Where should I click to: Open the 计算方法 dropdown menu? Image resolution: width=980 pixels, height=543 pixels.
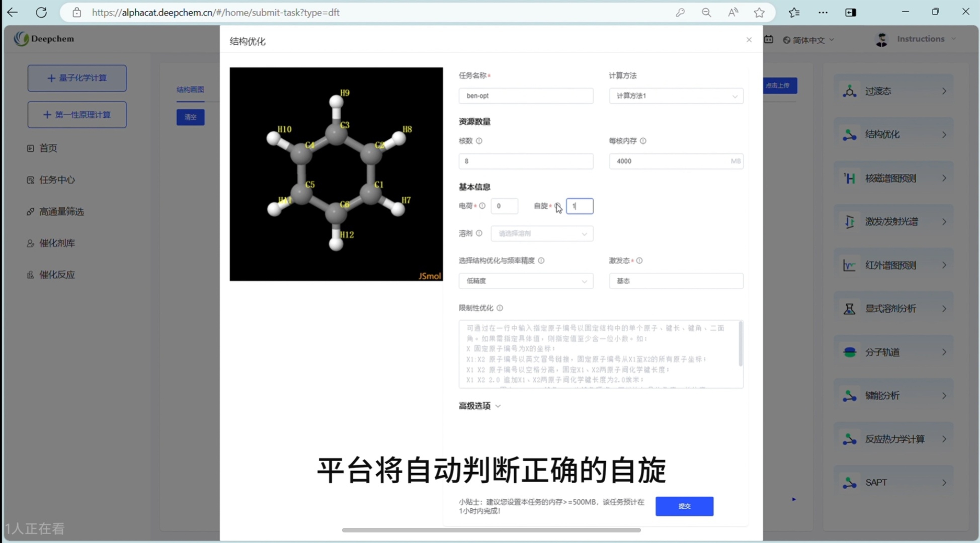click(675, 95)
